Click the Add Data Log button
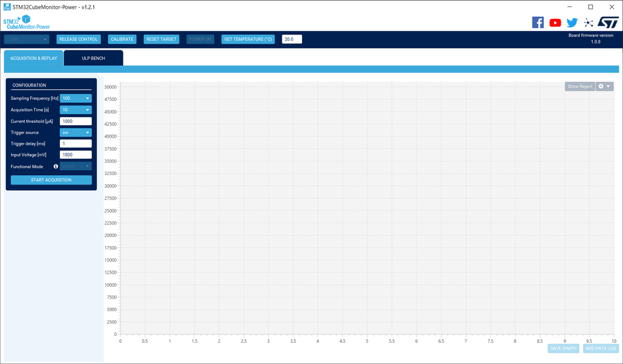The image size is (623, 364). pyautogui.click(x=601, y=348)
